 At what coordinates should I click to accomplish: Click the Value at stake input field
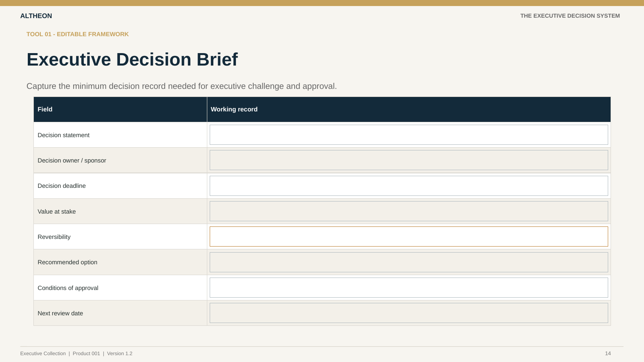(x=409, y=211)
